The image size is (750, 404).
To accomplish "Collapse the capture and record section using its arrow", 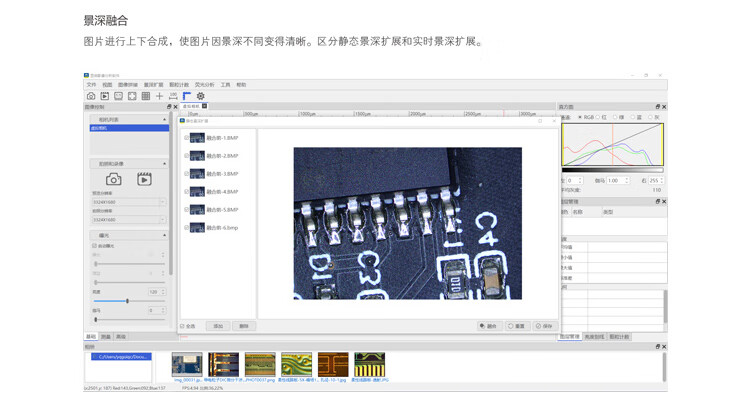I will click(x=165, y=164).
